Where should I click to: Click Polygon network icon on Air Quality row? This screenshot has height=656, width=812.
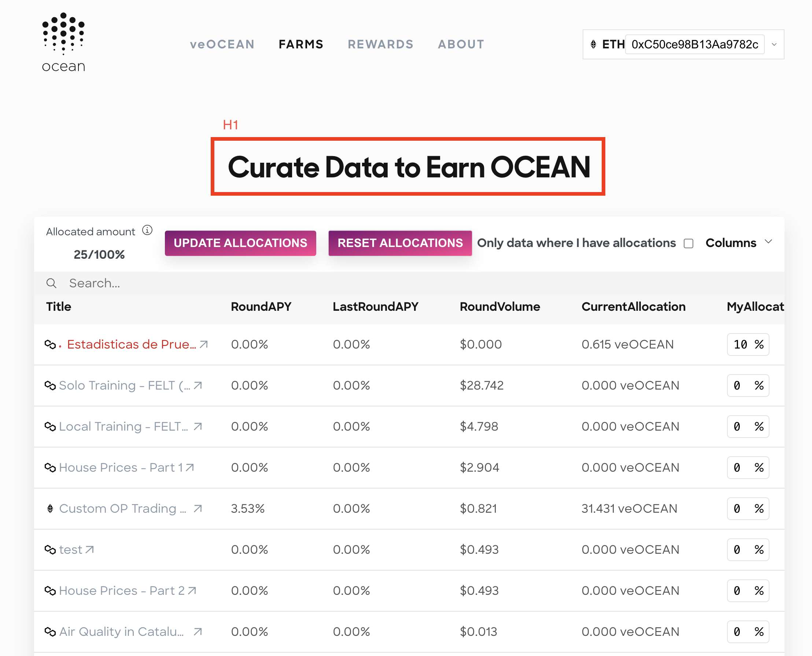(x=50, y=631)
